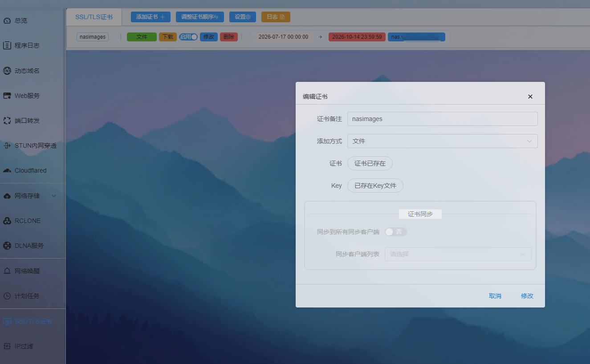Click the Cloudflared cloud icon
Viewport: 590px width, 364px height.
[x=7, y=170]
